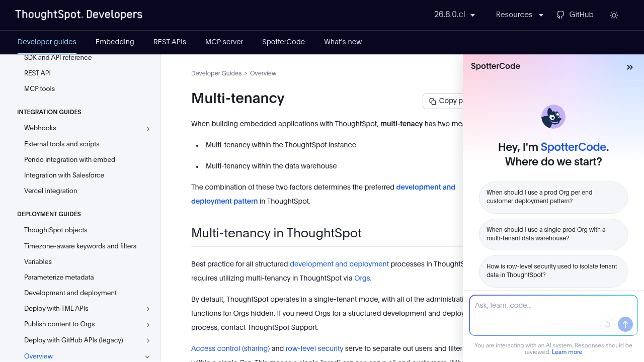Click the Overview breadcrumb
The image size is (644, 362).
tap(263, 73)
